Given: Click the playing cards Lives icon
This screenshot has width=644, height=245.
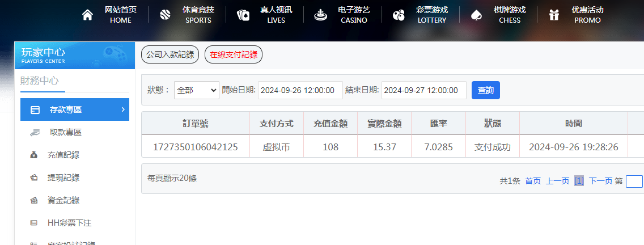Looking at the screenshot, I should coord(243,15).
